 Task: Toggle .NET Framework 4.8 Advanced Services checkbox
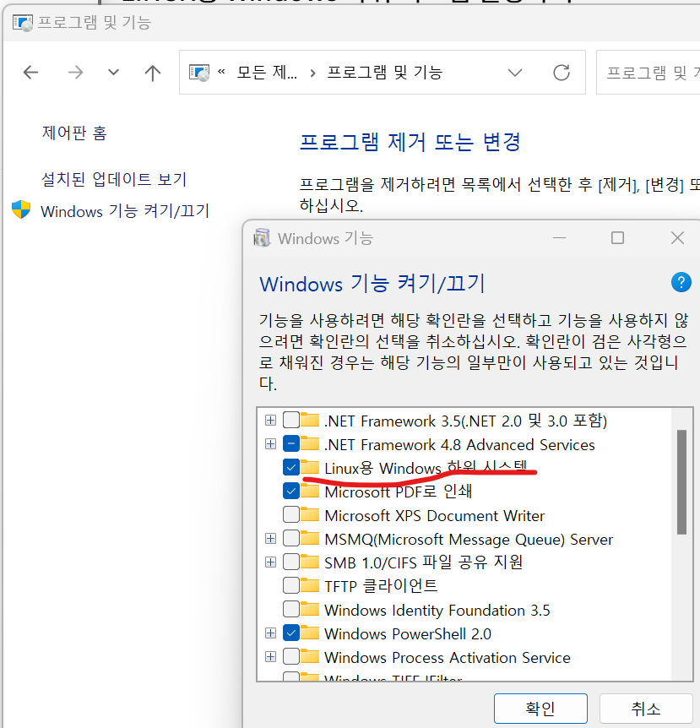(291, 444)
